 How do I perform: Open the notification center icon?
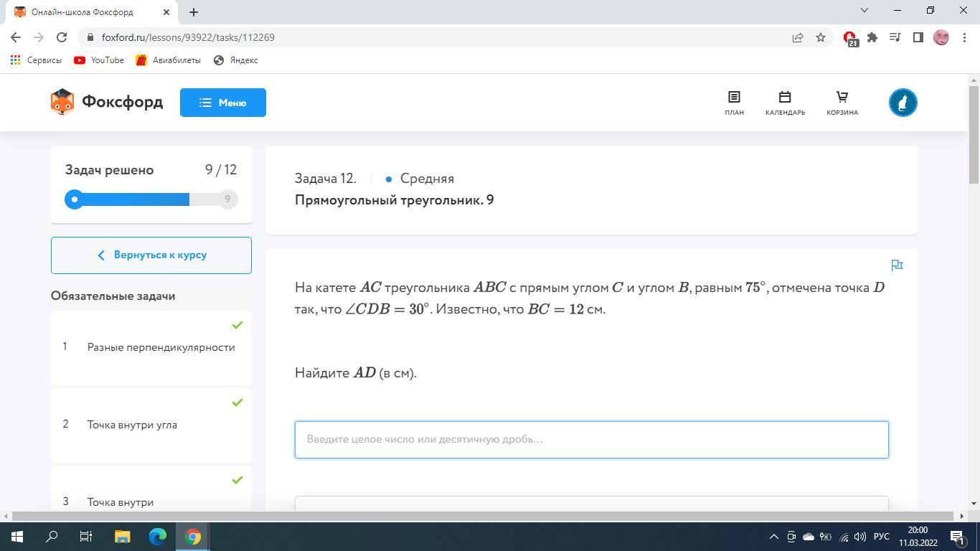click(957, 537)
